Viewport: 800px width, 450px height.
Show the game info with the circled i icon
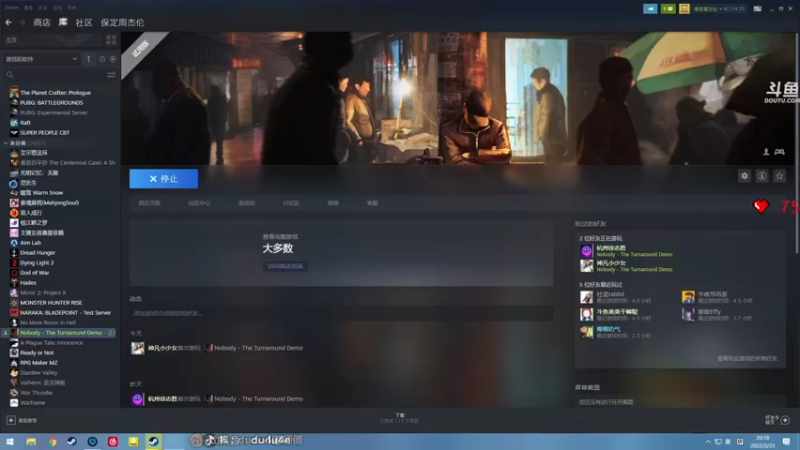point(762,176)
